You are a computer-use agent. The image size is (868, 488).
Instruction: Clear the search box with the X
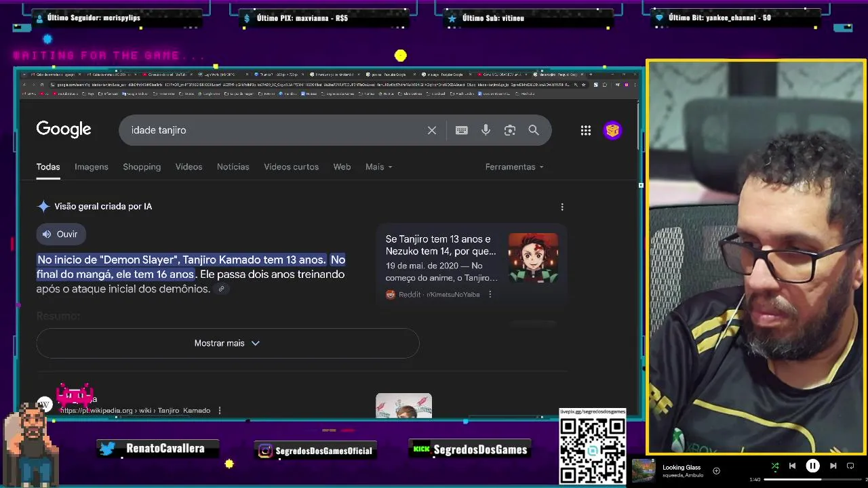pos(432,130)
